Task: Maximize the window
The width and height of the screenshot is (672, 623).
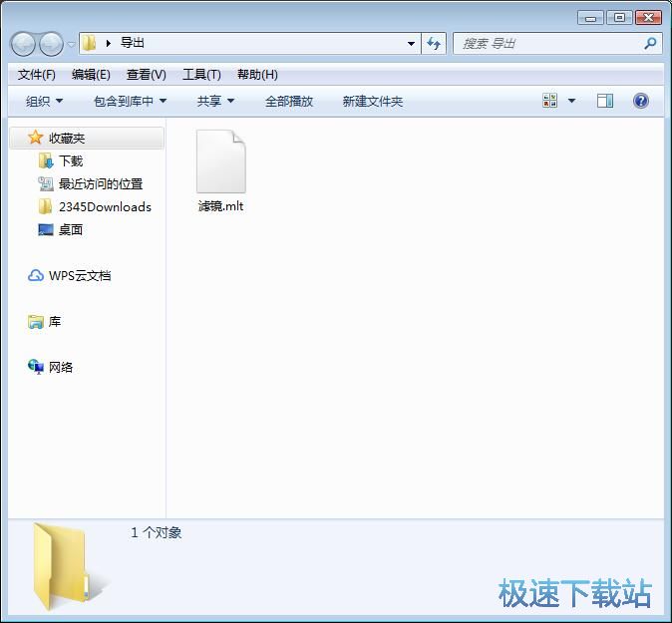Action: point(619,18)
